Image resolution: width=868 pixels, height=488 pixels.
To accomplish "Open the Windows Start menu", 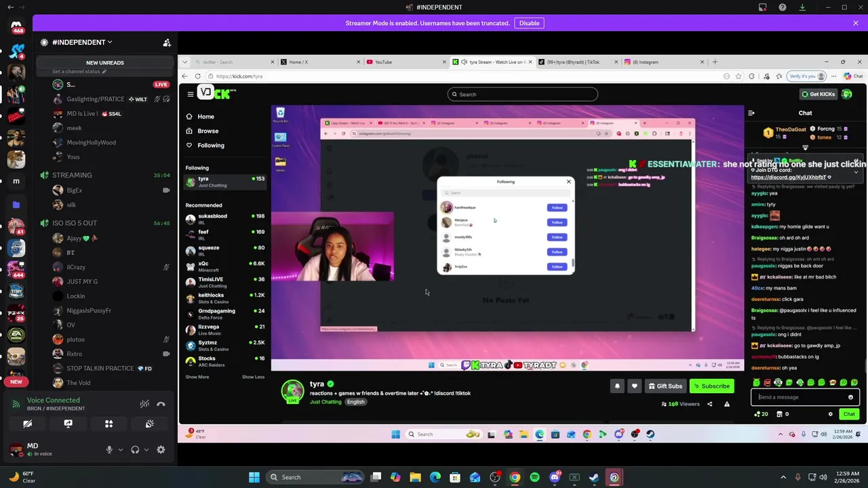I will click(x=254, y=477).
